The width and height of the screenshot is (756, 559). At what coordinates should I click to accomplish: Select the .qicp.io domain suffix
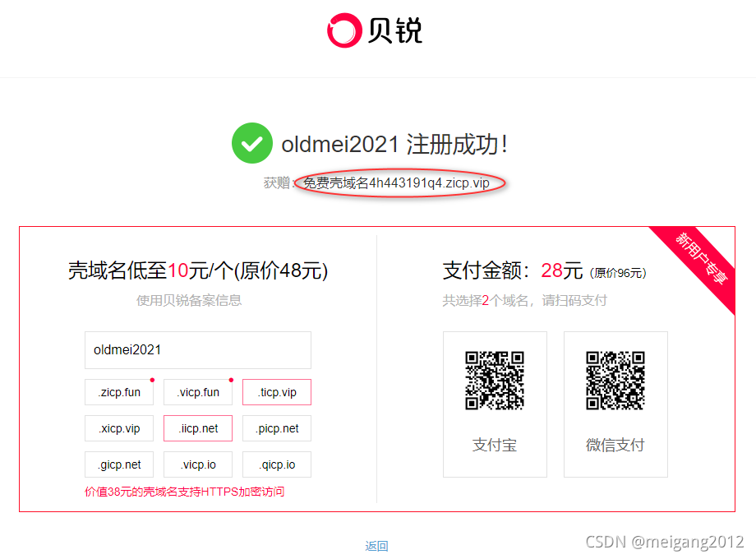[x=277, y=464]
